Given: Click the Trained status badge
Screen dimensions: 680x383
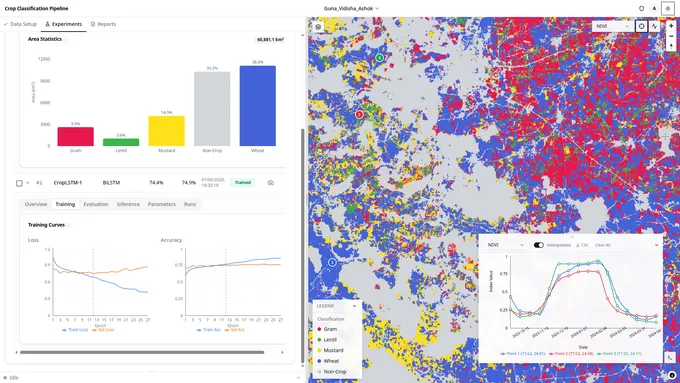Looking at the screenshot, I should [242, 183].
